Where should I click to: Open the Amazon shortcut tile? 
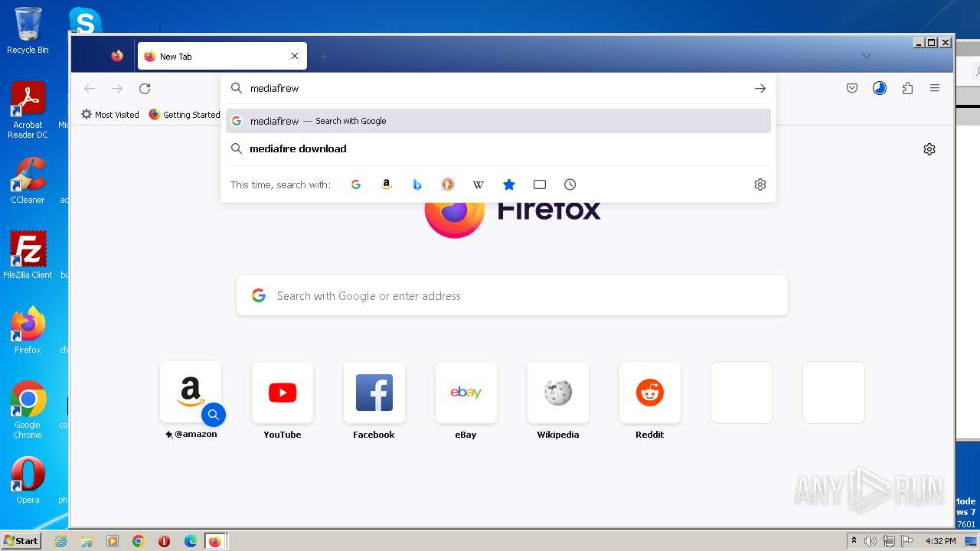tap(191, 393)
